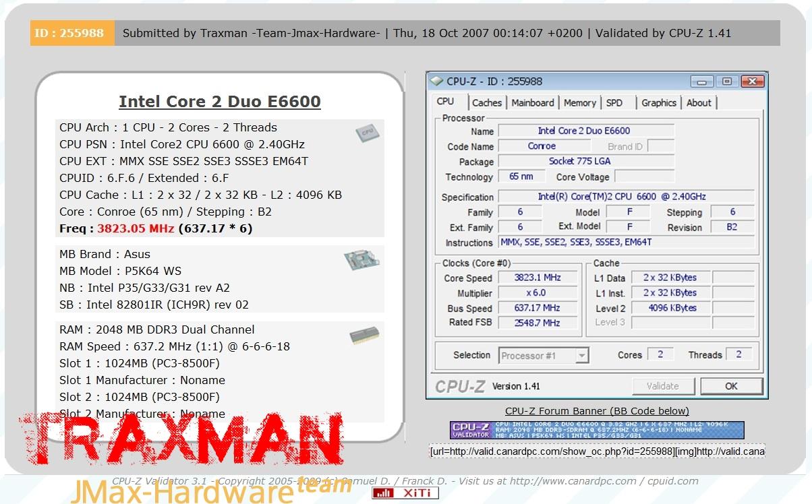Viewport: 812px width, 504px height.
Task: Click the Revision value B2
Action: tap(733, 227)
